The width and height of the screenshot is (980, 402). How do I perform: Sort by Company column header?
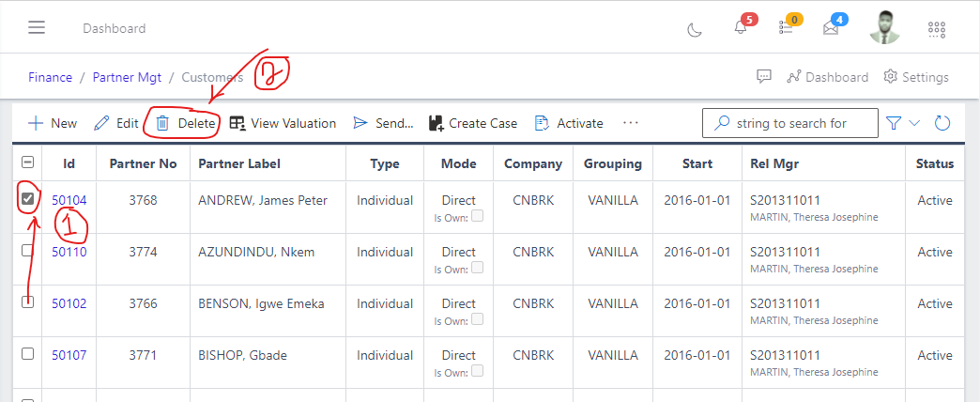coord(533,163)
